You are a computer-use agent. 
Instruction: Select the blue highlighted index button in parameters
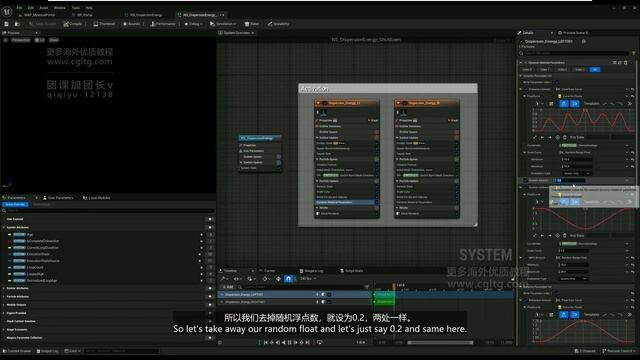click(595, 70)
